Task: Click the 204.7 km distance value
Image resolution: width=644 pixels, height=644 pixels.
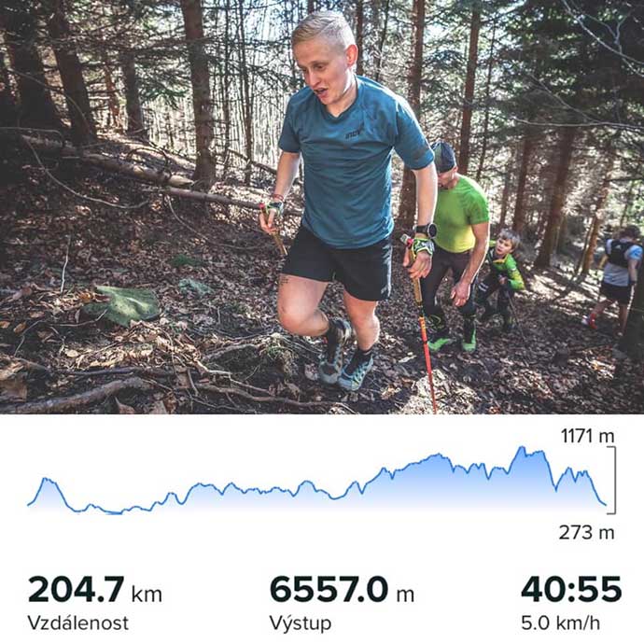Action: pos(95,590)
